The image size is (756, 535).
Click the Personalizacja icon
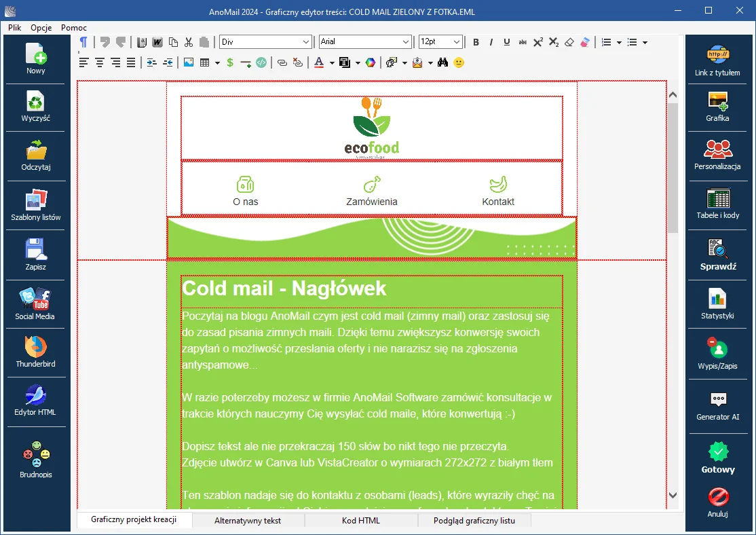click(x=717, y=154)
